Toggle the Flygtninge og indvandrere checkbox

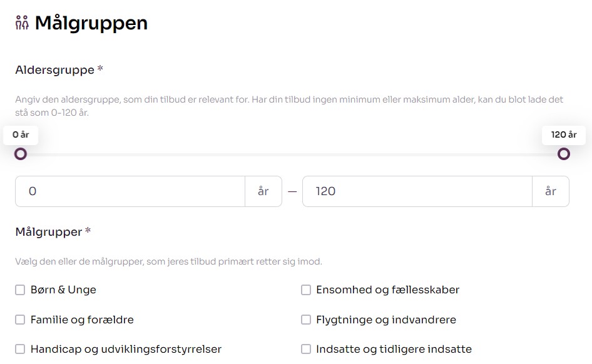(306, 320)
